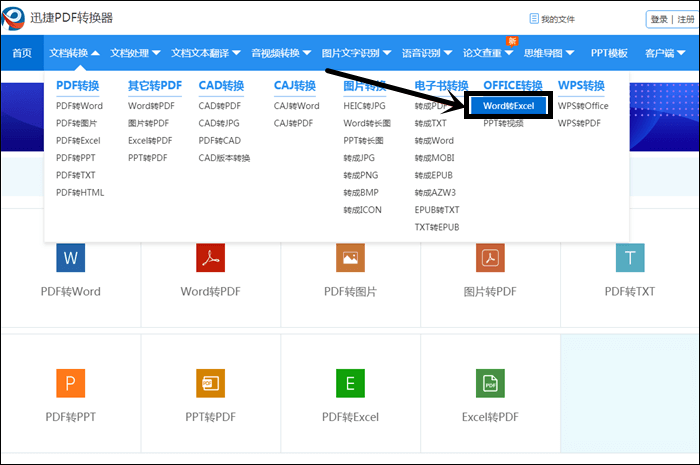Viewport: 700px width, 465px height.
Task: Open 转成Word ebook link
Action: pos(434,141)
